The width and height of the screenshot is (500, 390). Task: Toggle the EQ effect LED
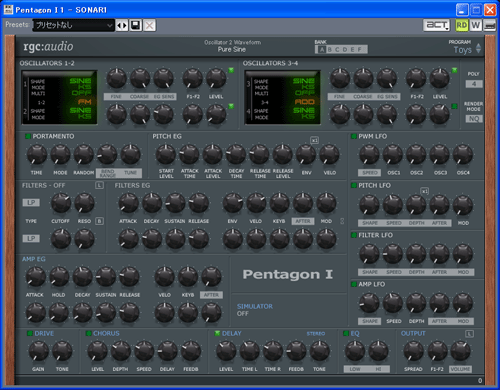pos(346,333)
